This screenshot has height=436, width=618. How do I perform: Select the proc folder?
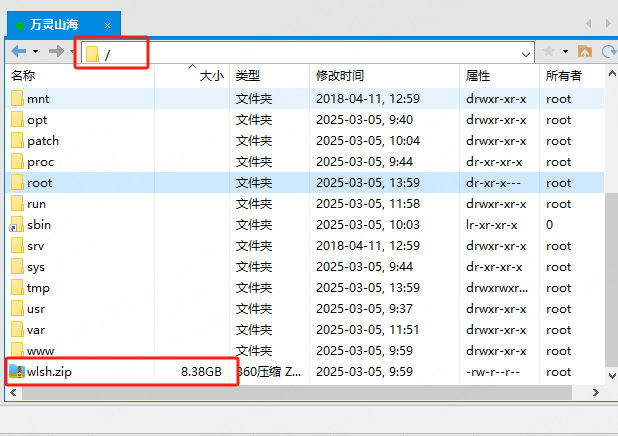tap(305, 162)
